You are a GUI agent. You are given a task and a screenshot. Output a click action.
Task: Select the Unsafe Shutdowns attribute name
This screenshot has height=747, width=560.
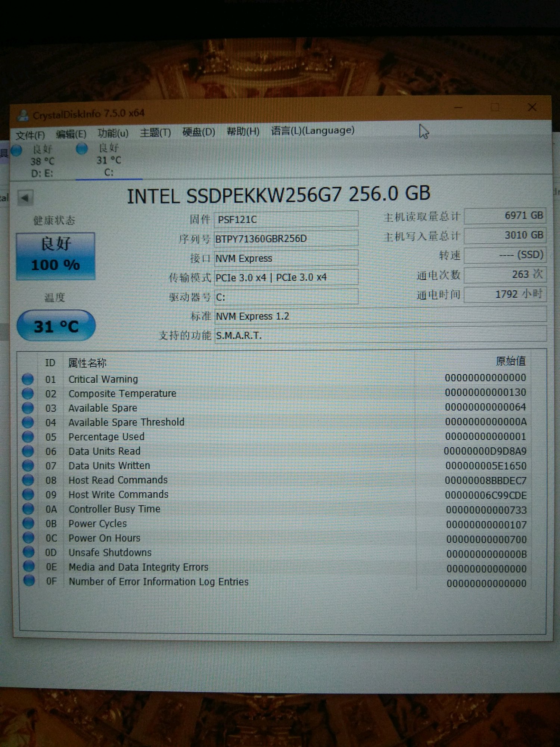(x=110, y=552)
